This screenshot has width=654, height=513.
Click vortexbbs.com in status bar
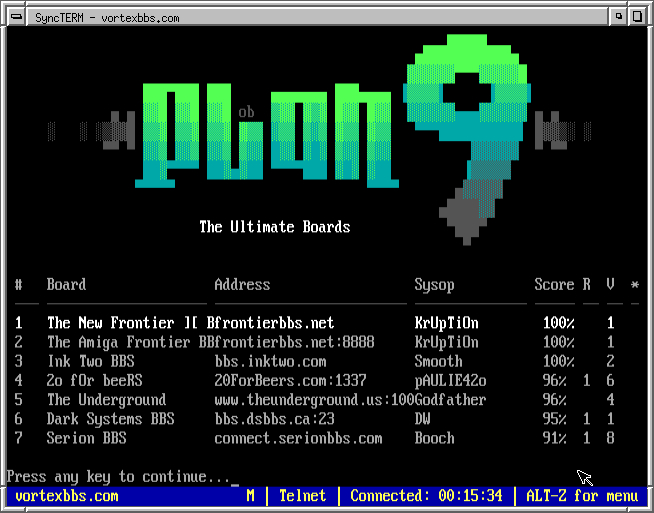click(67, 496)
